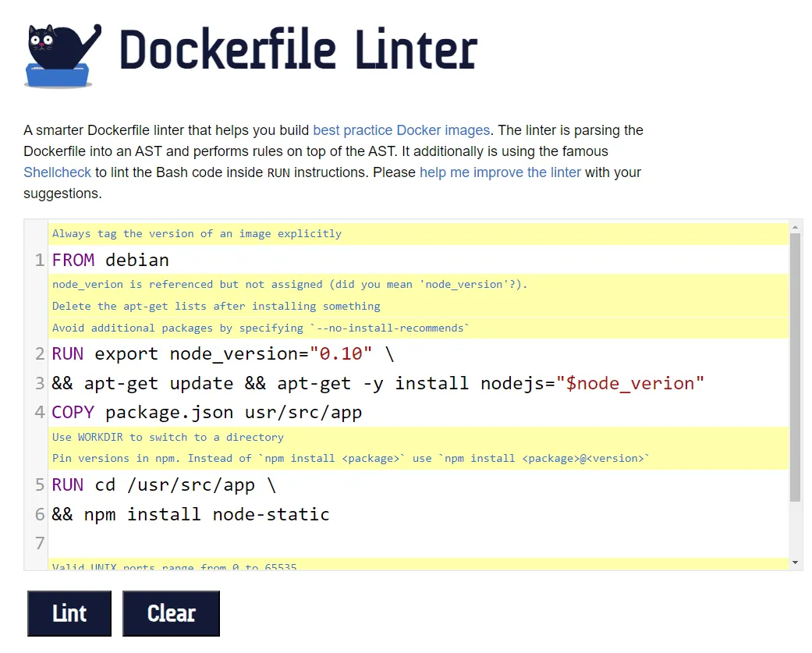Viewport: 812px width, 653px height.
Task: Click line number 1 in the gutter
Action: point(40,260)
